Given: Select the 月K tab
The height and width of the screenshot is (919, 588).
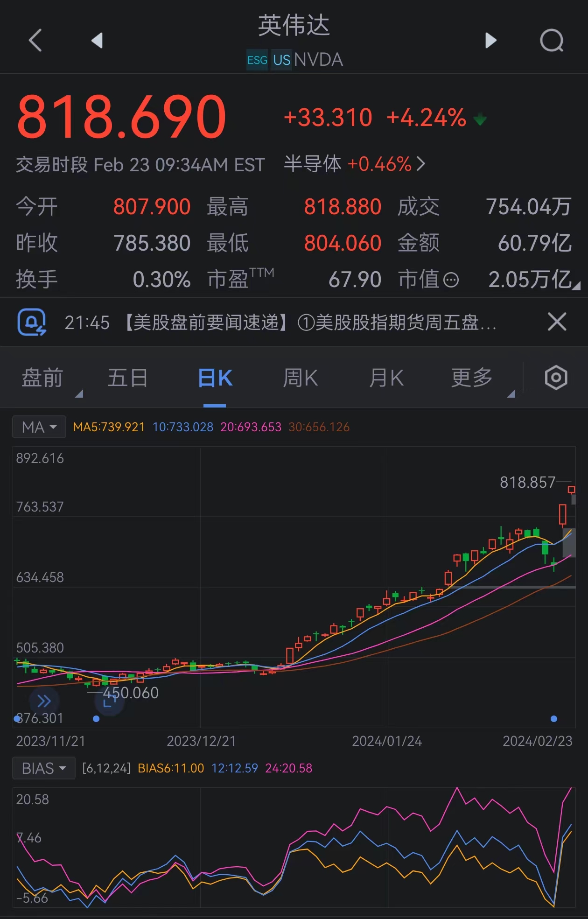Looking at the screenshot, I should (x=386, y=378).
